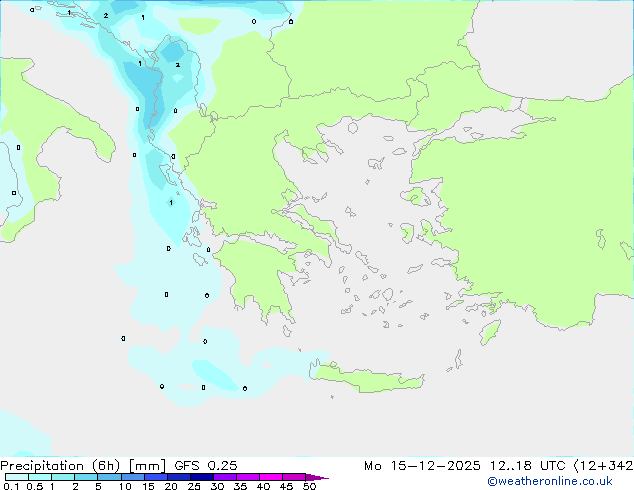Open the weatheronline.co.uk copyright link

pyautogui.click(x=550, y=481)
